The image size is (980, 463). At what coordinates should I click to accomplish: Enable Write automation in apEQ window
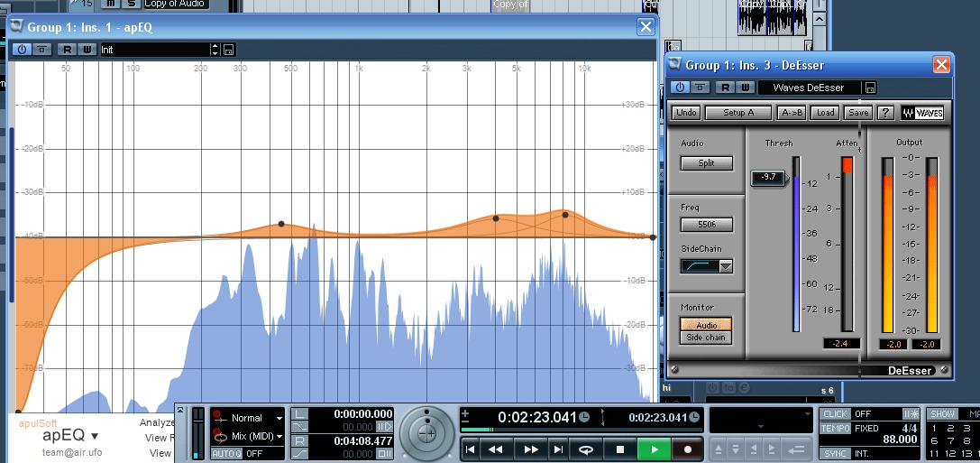[x=87, y=50]
